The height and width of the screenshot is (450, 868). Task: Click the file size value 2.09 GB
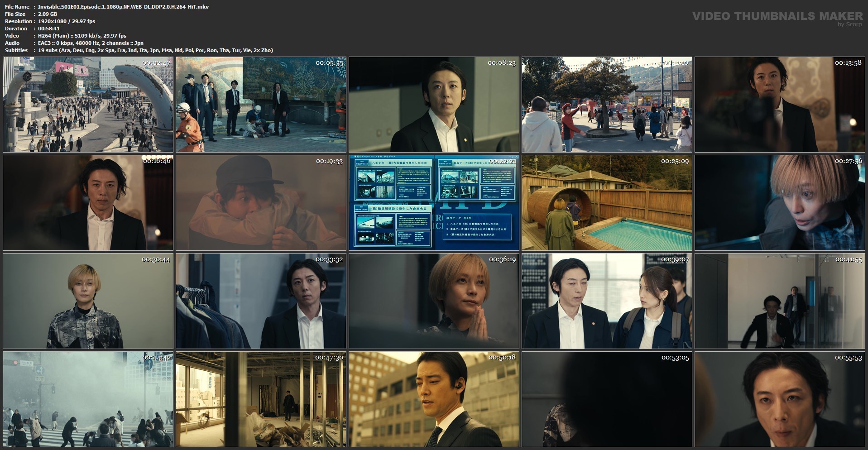click(x=48, y=14)
